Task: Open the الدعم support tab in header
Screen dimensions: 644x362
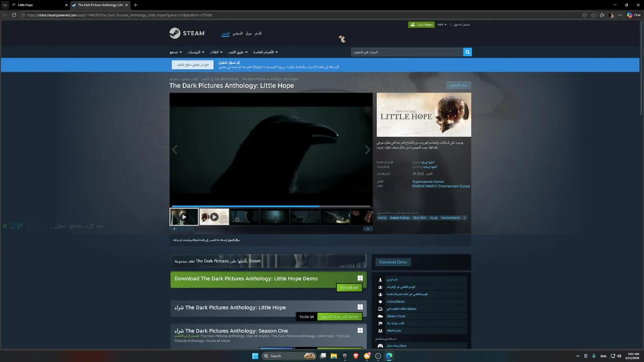Action: coord(258,33)
